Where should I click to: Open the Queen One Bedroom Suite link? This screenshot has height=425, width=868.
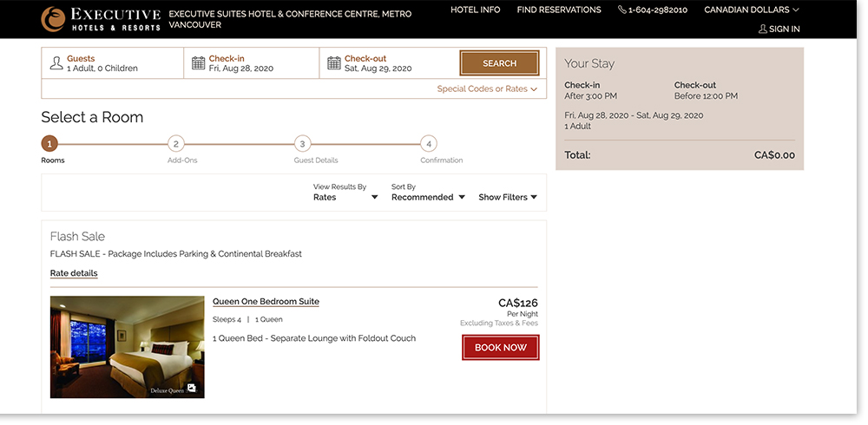pos(266,302)
